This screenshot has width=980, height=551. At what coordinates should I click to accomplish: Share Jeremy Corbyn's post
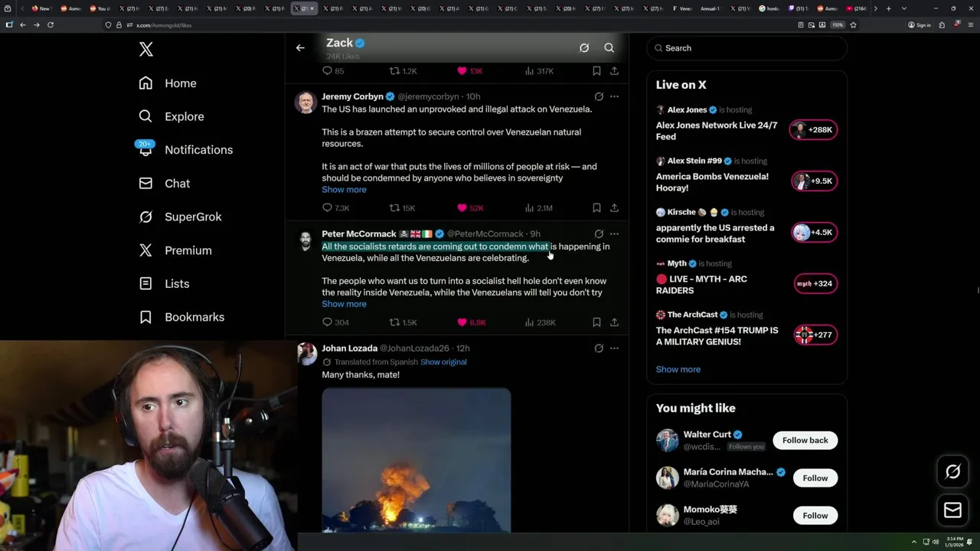pos(614,208)
